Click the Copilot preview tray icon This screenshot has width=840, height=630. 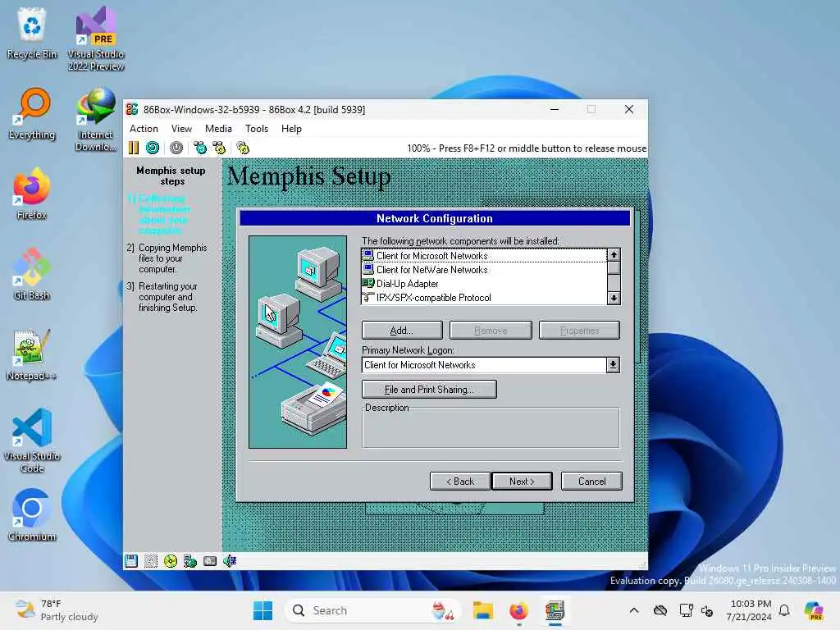pos(814,610)
